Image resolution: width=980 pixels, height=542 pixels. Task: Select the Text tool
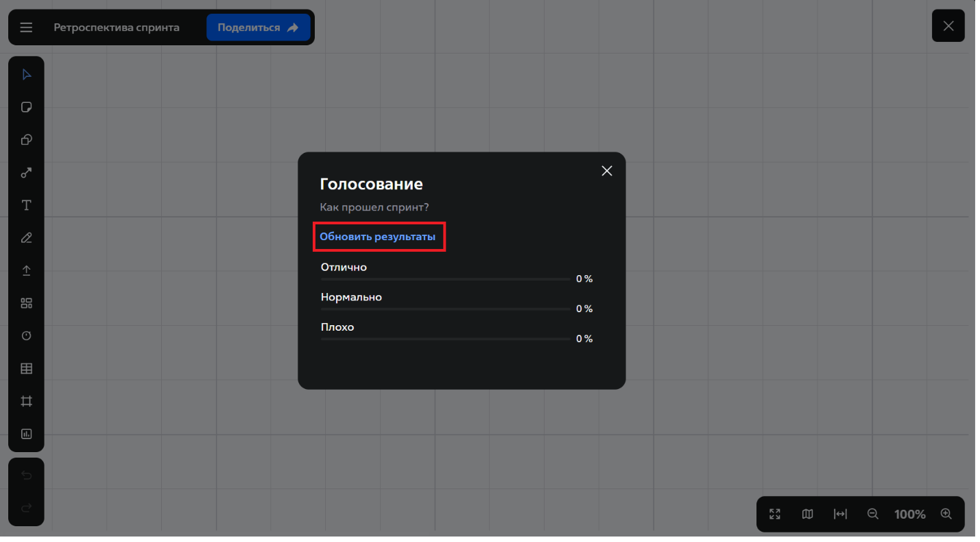click(x=26, y=205)
